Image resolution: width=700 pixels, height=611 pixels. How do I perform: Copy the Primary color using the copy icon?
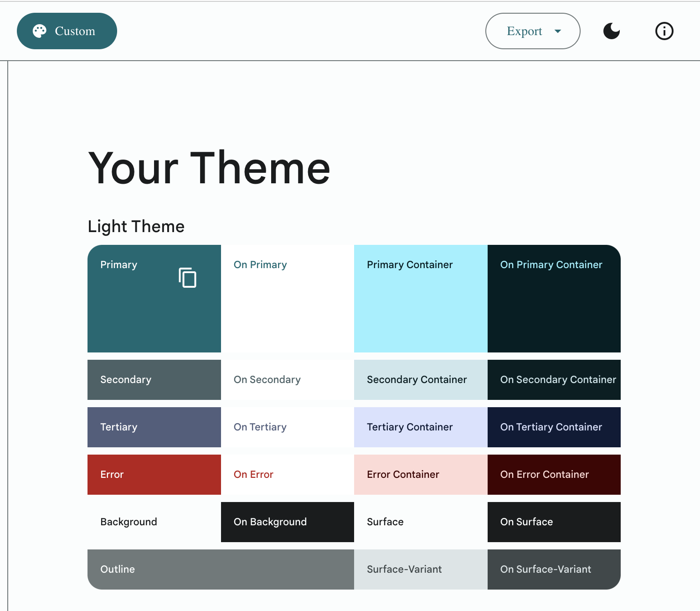187,277
